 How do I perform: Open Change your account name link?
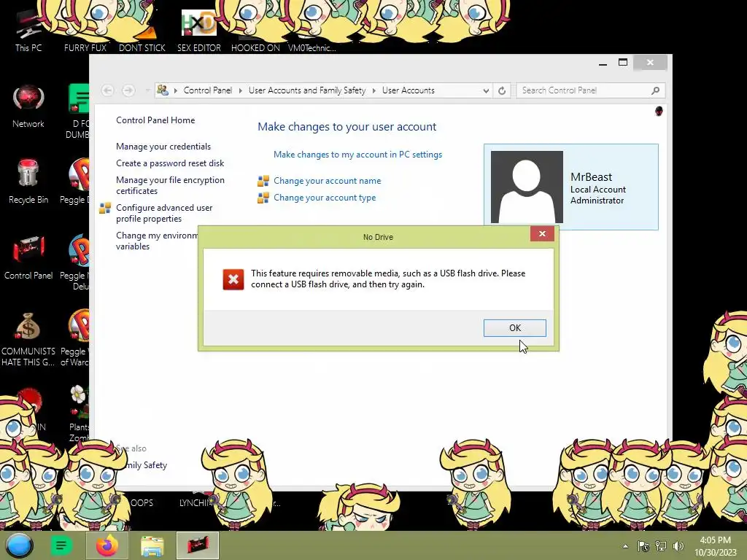[x=327, y=181]
